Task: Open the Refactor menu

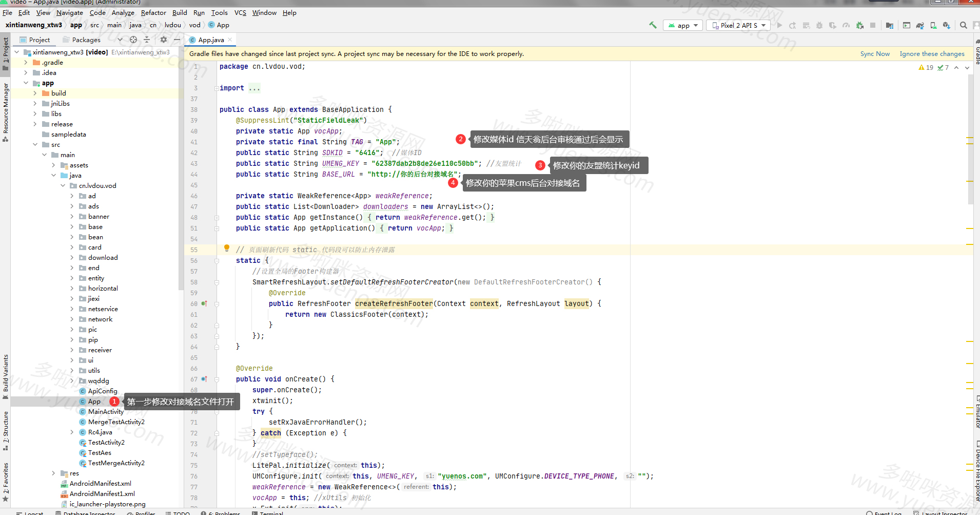Action: click(x=153, y=13)
